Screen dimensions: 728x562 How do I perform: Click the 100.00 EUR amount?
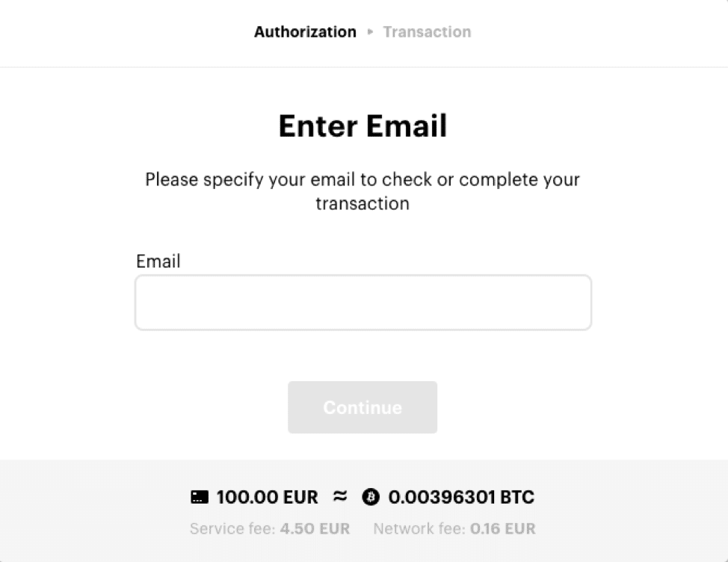point(267,497)
